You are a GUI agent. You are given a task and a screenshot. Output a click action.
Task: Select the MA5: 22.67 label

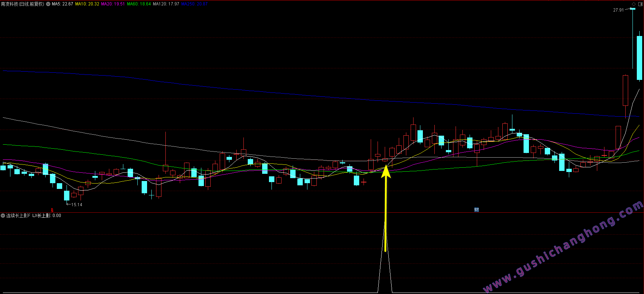coord(62,4)
